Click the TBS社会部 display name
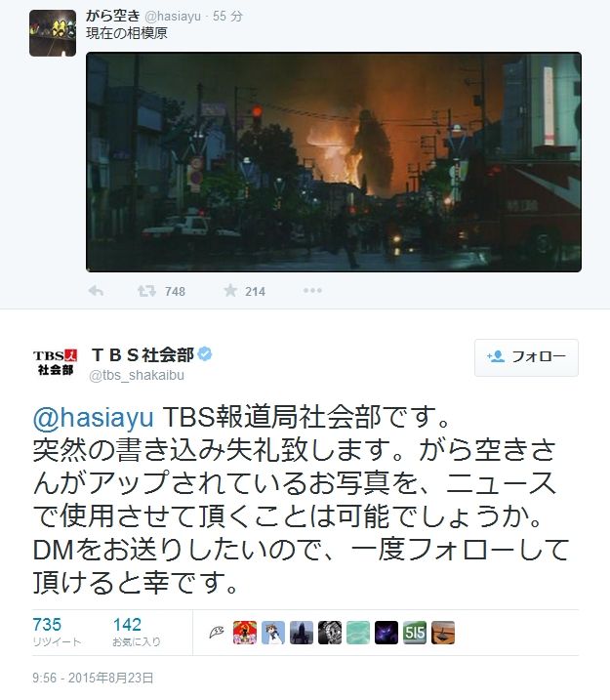This screenshot has width=610, height=700. click(x=142, y=355)
